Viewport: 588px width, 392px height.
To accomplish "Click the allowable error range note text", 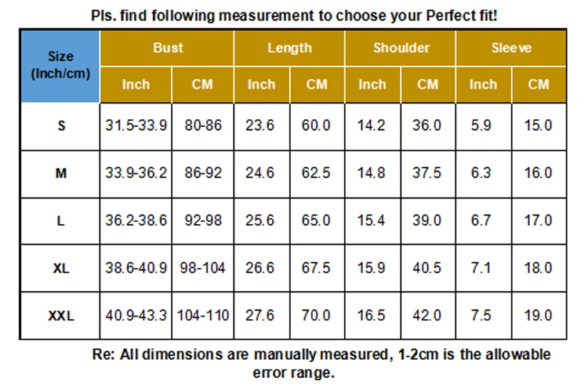I will (321, 364).
